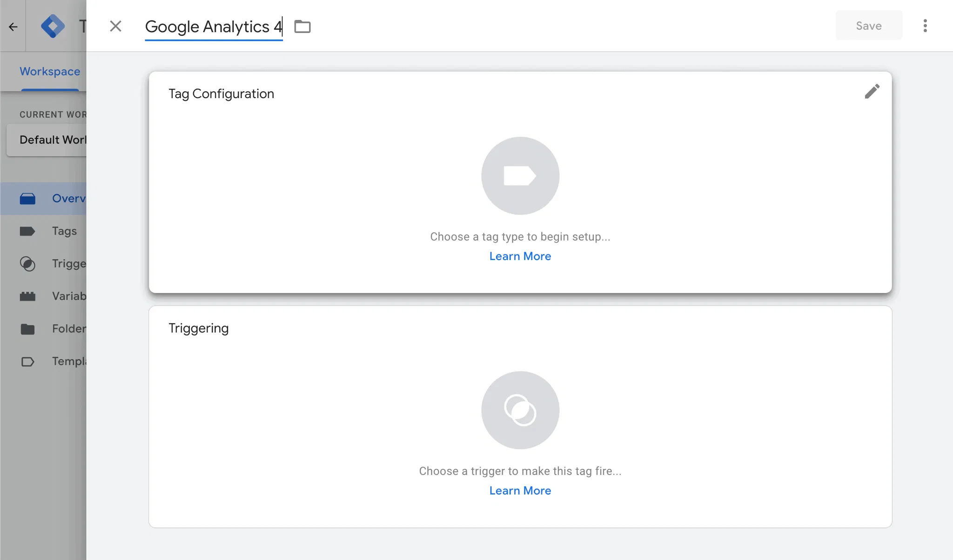Click the pencil edit icon in Tag Configuration

click(x=872, y=92)
